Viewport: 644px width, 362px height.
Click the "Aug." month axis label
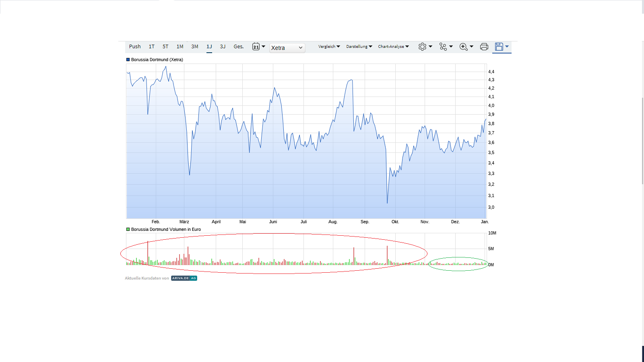333,222
